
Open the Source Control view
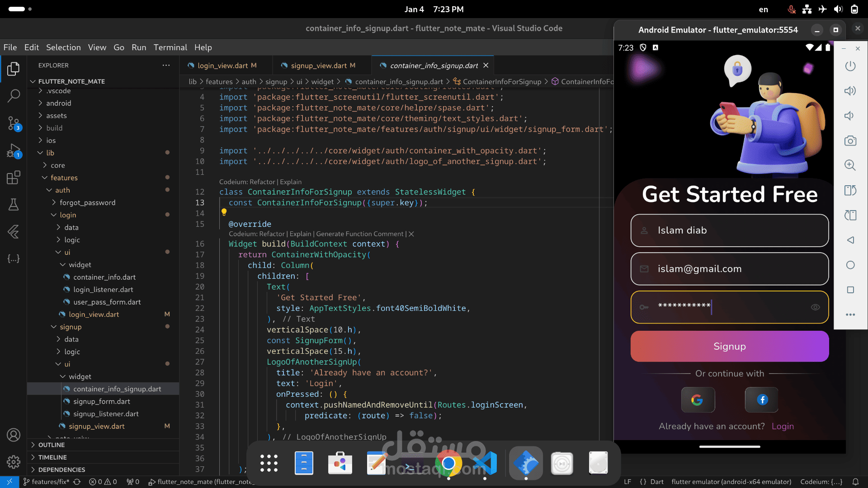[14, 123]
